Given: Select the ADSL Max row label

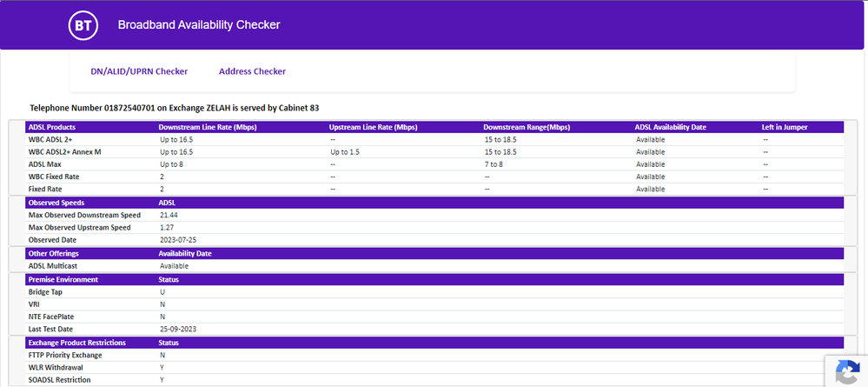Looking at the screenshot, I should click(x=45, y=164).
